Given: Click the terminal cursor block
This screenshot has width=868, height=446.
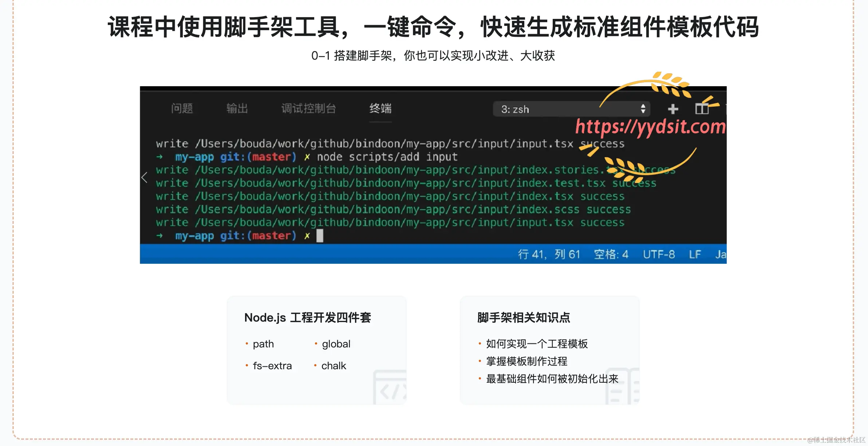Looking at the screenshot, I should coord(320,236).
